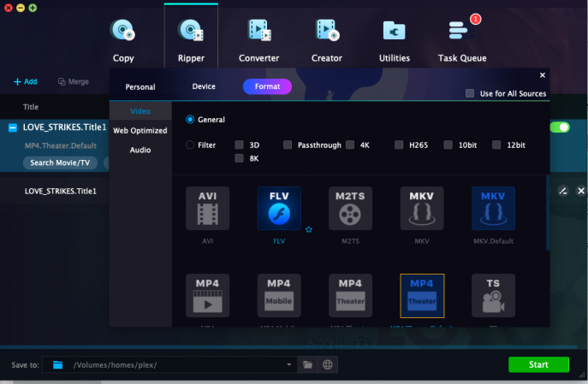Select the FLV format icon
Image resolution: width=588 pixels, height=384 pixels.
tap(279, 208)
